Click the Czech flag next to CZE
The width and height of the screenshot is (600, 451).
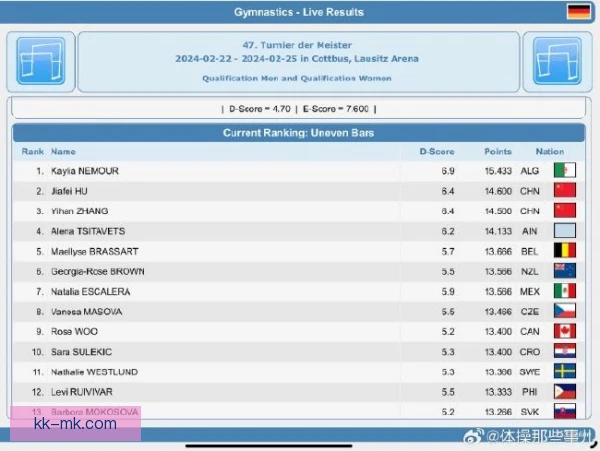click(x=565, y=311)
